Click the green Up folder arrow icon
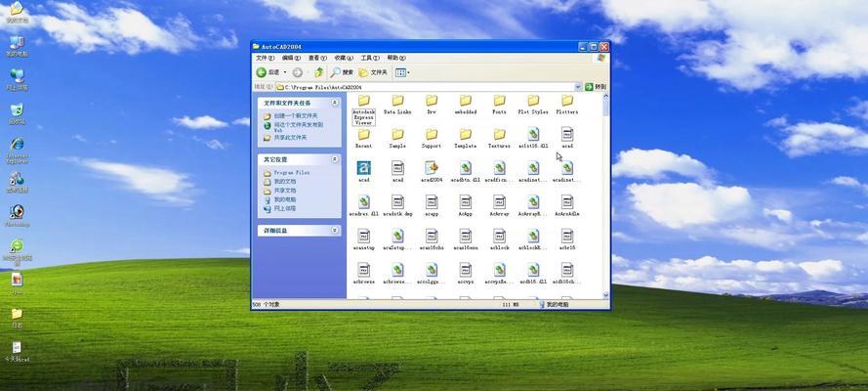 pyautogui.click(x=319, y=72)
